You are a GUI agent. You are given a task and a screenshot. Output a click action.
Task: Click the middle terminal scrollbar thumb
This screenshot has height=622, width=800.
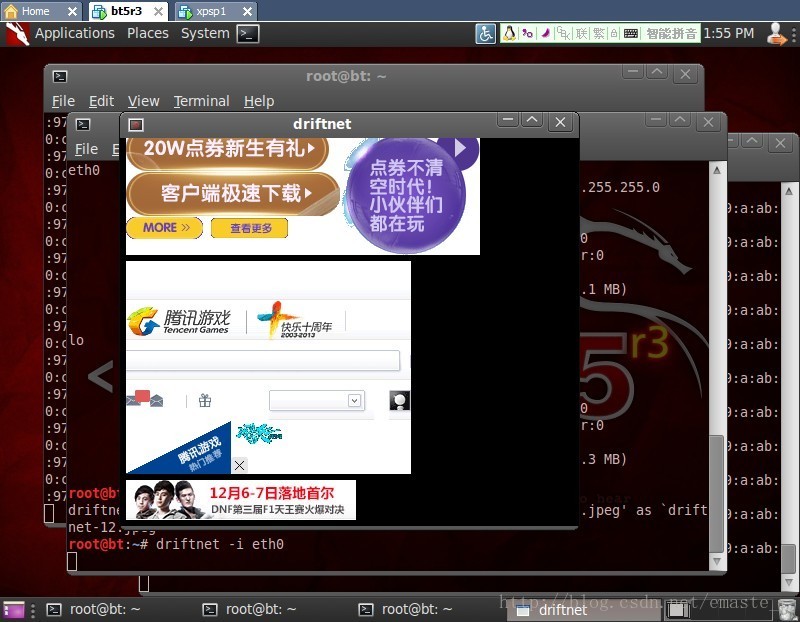point(717,494)
